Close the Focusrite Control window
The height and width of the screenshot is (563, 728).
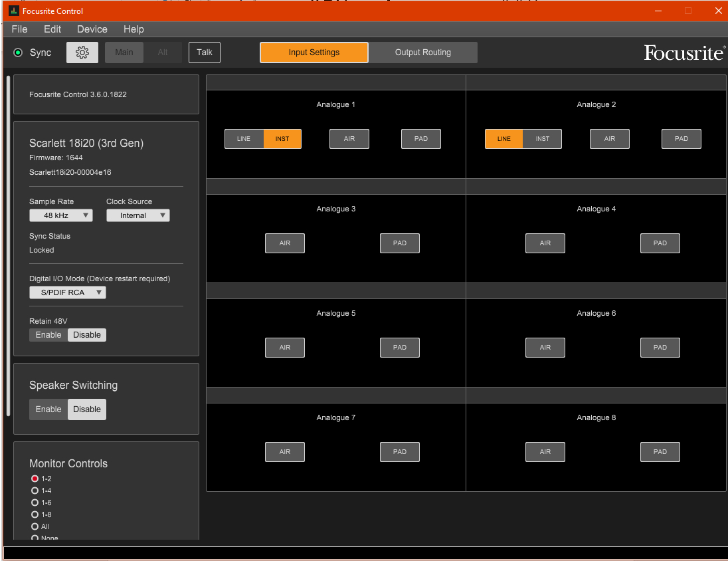[x=718, y=11]
